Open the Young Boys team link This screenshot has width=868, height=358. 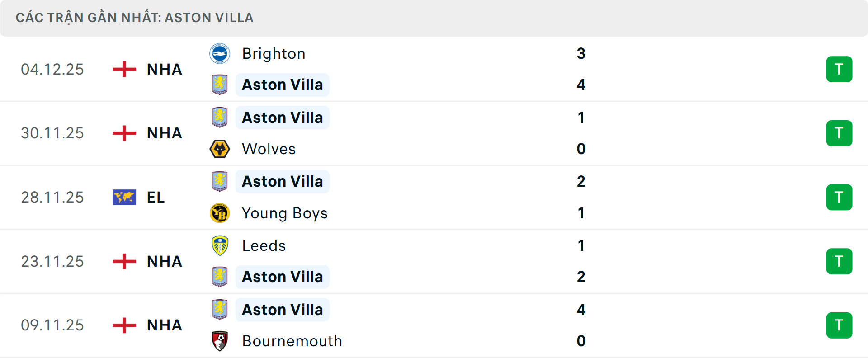284,213
